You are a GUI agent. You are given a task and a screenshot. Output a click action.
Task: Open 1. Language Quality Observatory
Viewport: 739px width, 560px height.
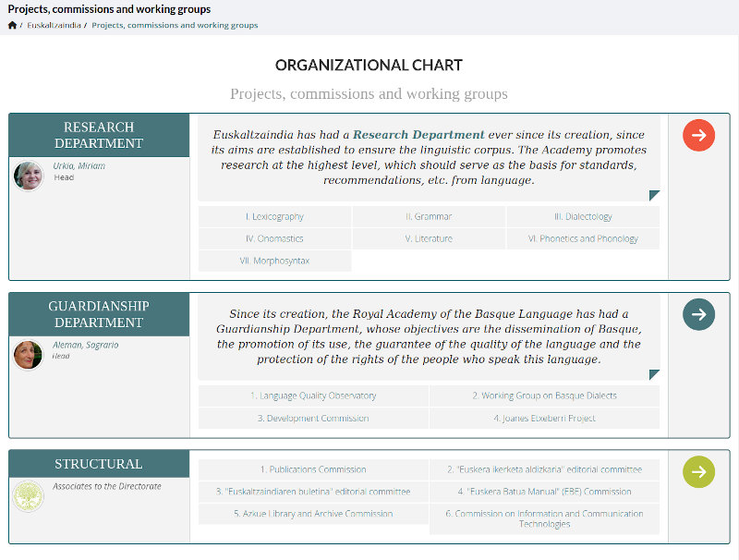[313, 396]
